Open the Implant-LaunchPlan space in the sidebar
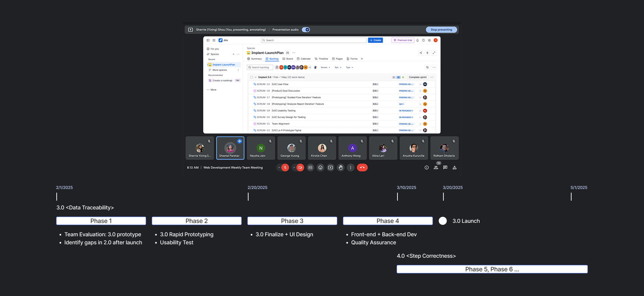 point(224,65)
